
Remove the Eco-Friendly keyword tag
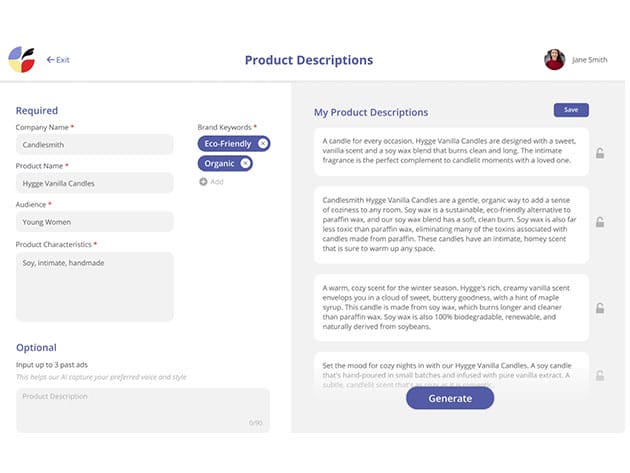click(x=262, y=144)
